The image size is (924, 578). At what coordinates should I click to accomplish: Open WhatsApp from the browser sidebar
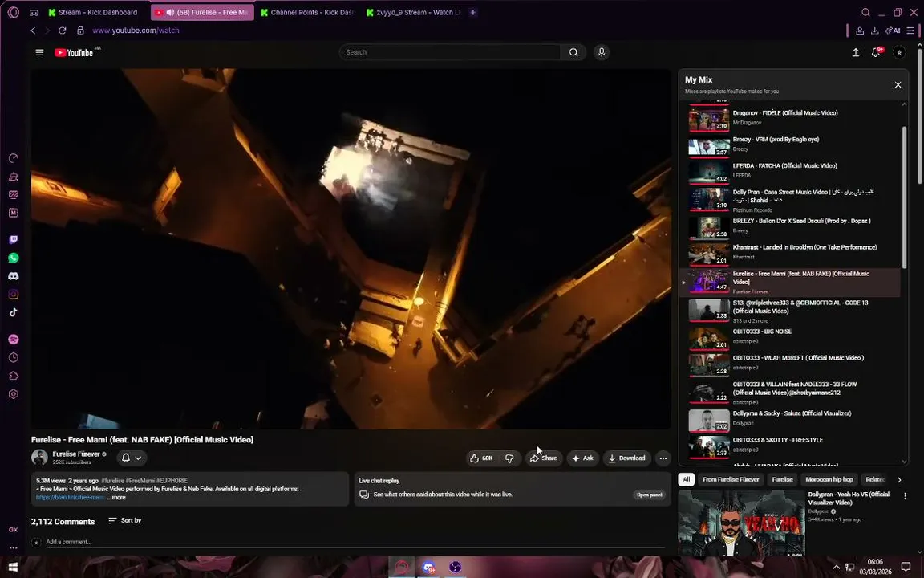[14, 258]
